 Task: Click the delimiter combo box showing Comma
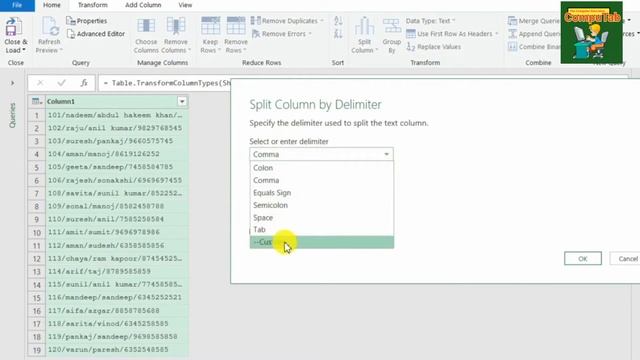[x=321, y=154]
